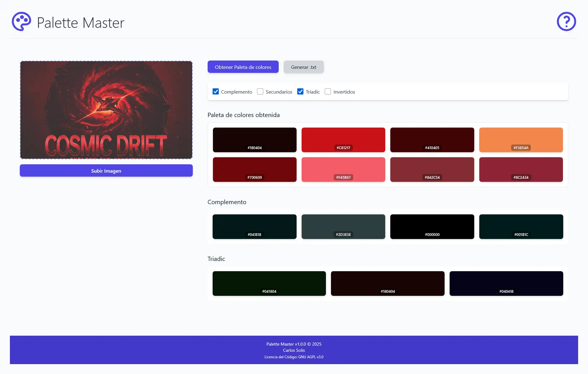Click the Subir Imagen button
The image size is (588, 374).
click(x=106, y=171)
